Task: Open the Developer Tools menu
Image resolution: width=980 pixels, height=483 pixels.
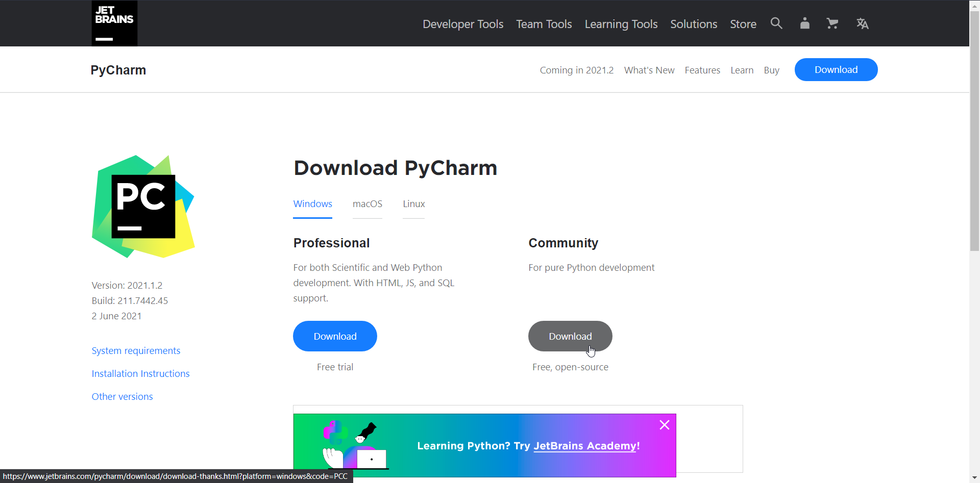Action: click(x=463, y=24)
